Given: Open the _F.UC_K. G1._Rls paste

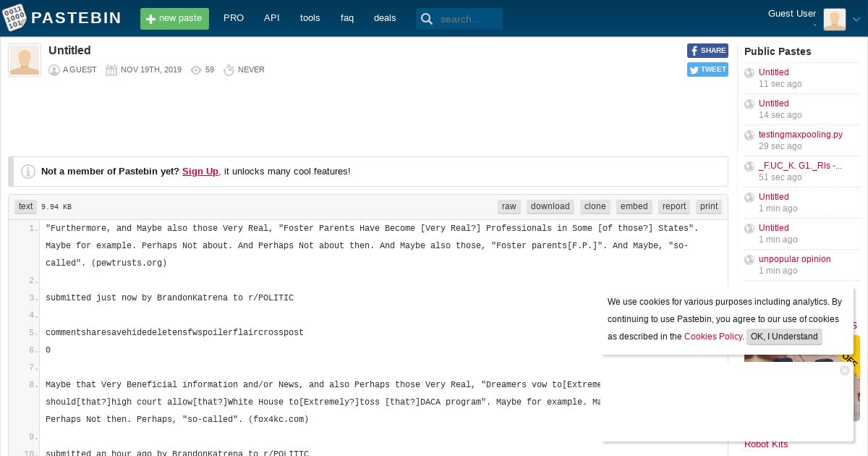Looking at the screenshot, I should (800, 166).
